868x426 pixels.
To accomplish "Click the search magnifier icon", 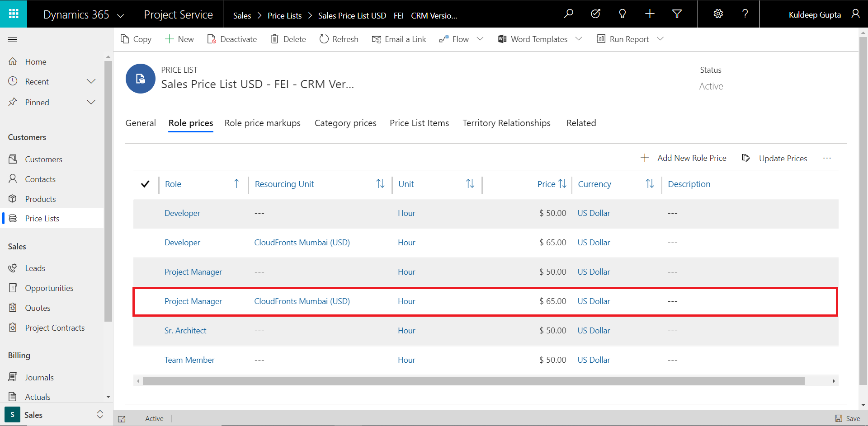I will [x=569, y=14].
